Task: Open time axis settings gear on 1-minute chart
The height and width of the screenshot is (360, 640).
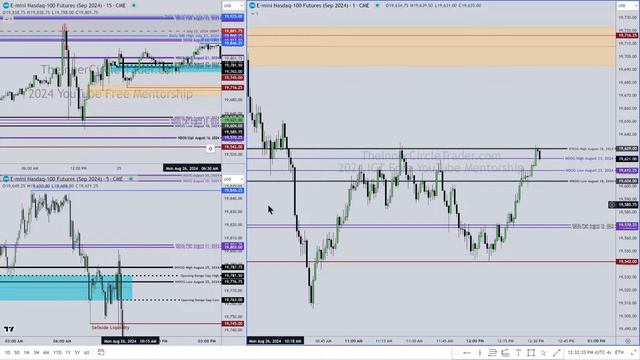Action: pos(628,341)
